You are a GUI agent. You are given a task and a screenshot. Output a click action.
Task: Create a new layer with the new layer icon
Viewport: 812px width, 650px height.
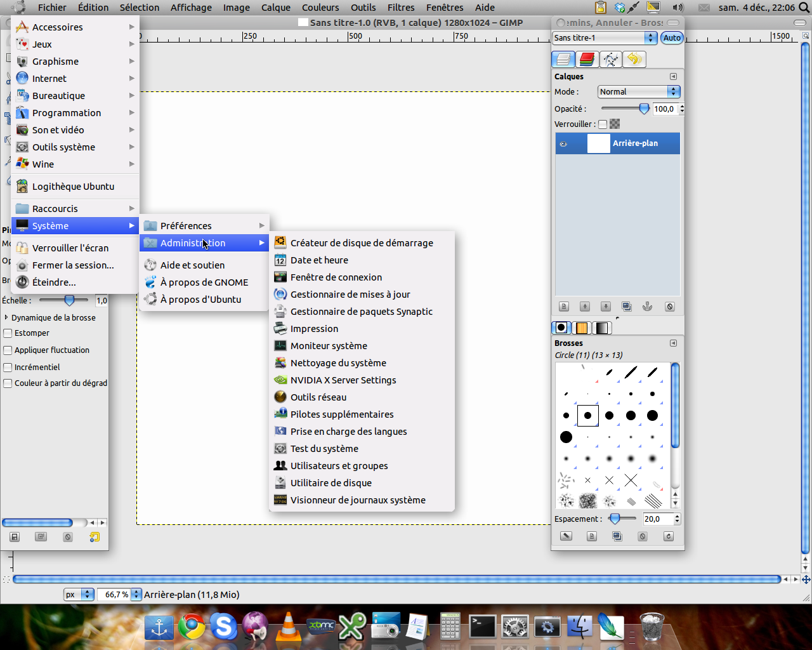click(x=563, y=306)
